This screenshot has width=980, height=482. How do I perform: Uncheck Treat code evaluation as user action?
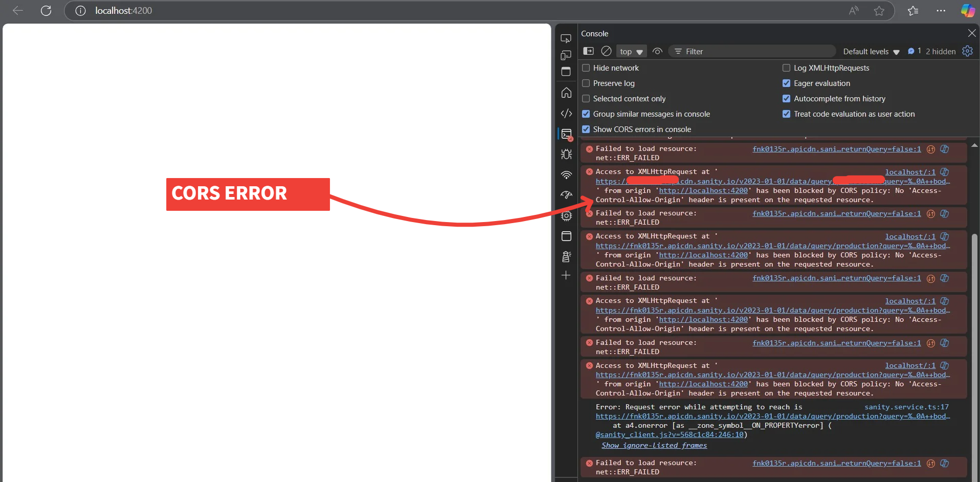(787, 114)
